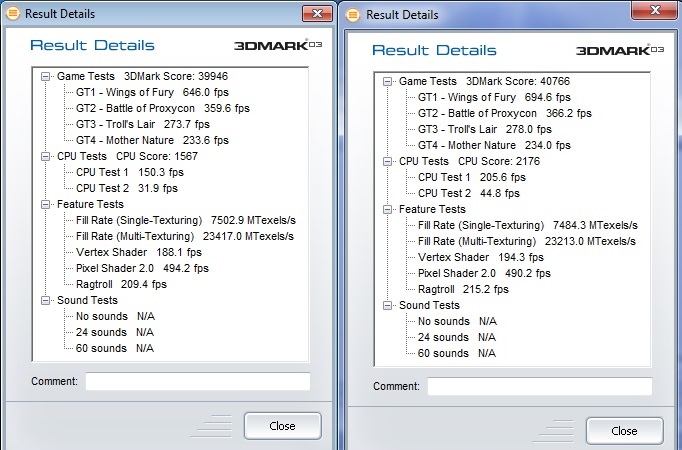Select Vertex Shader 188.1 fps row
Viewport: 682px width, 450px height.
pos(139,252)
